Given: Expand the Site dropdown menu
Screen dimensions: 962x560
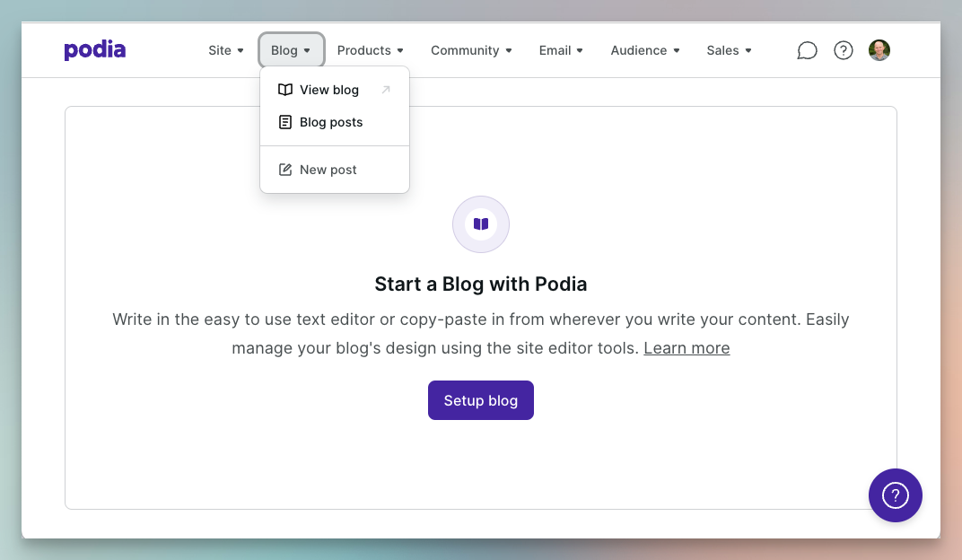Looking at the screenshot, I should pyautogui.click(x=226, y=50).
